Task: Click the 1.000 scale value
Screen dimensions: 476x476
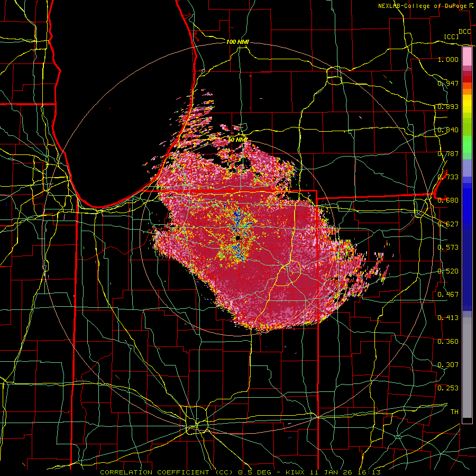Action: tap(448, 59)
